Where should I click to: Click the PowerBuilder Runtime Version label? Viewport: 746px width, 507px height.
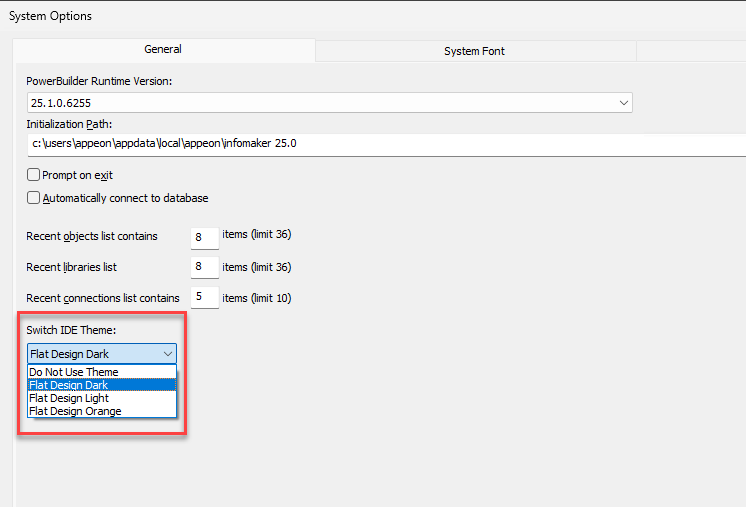pyautogui.click(x=99, y=81)
